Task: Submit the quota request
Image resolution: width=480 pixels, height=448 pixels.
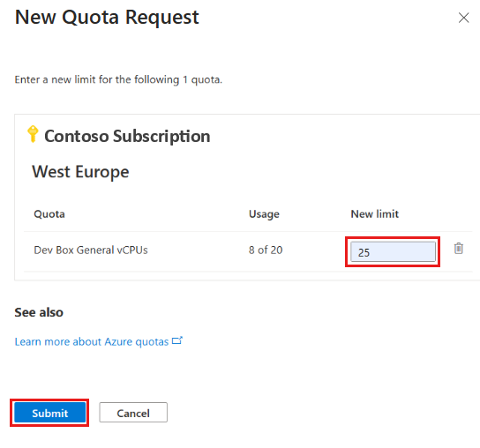Action: pyautogui.click(x=49, y=413)
